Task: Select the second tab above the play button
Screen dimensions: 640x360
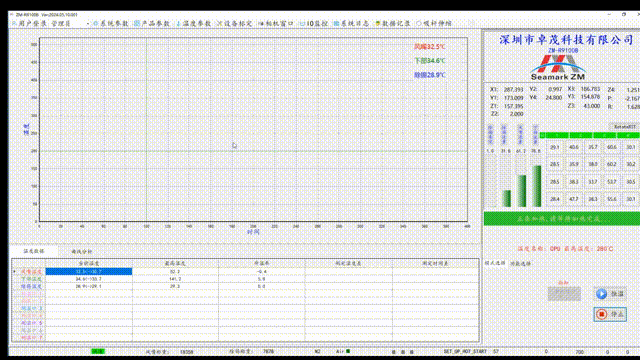Action: tap(520, 264)
